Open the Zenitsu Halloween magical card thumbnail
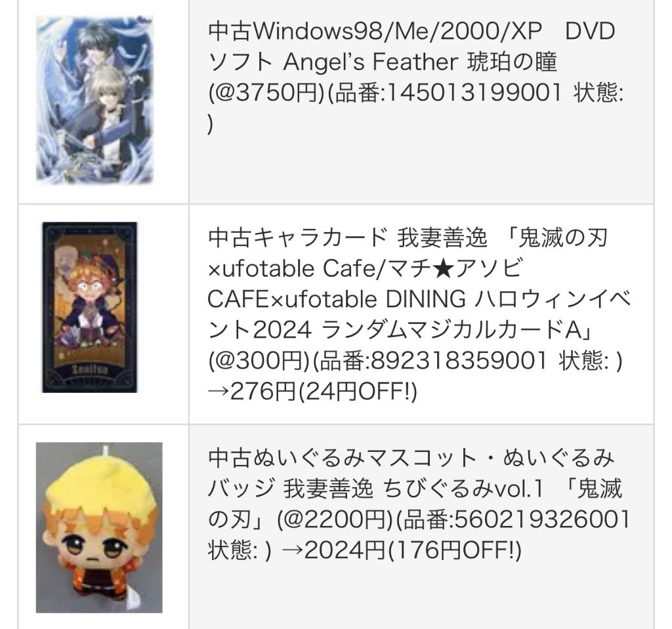 [x=89, y=307]
